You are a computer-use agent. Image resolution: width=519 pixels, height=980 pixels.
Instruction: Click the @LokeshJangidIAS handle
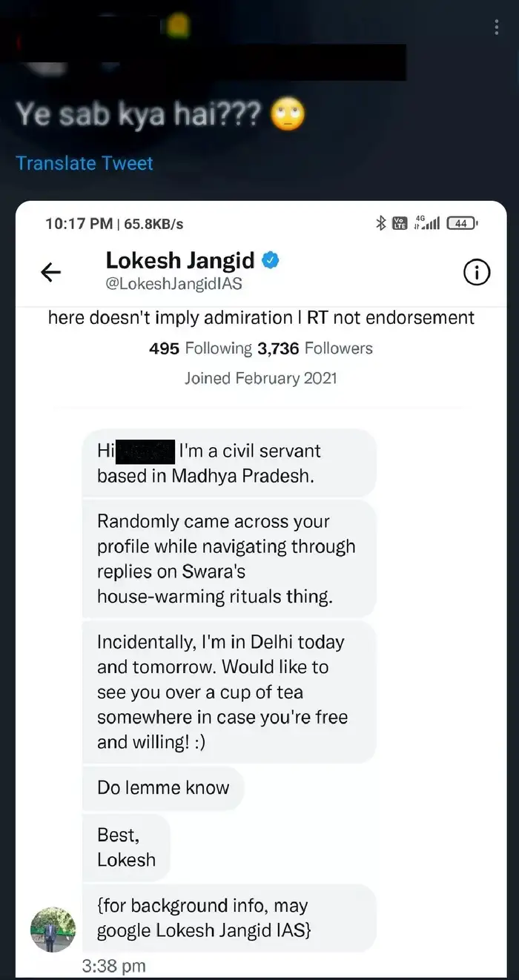point(174,284)
